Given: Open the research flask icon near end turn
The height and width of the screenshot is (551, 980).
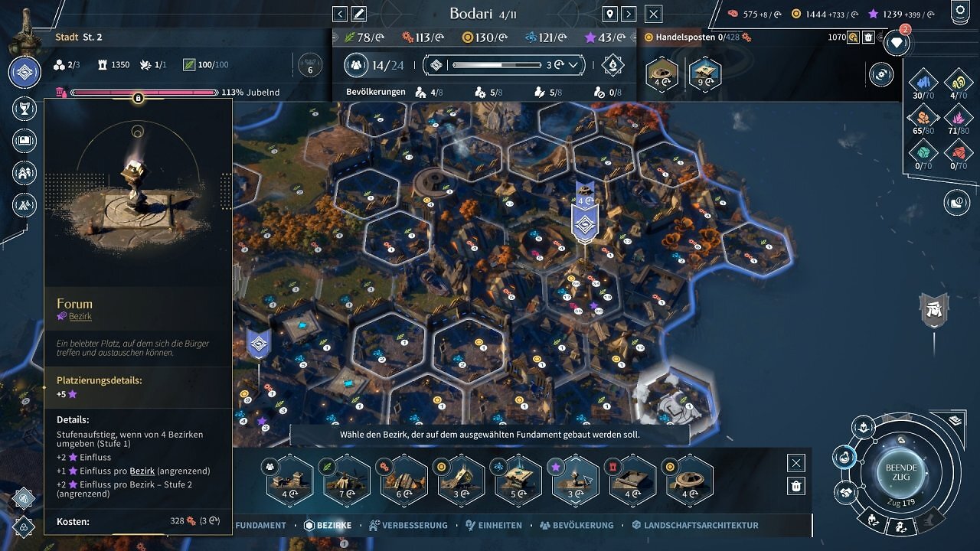Looking at the screenshot, I should (844, 458).
